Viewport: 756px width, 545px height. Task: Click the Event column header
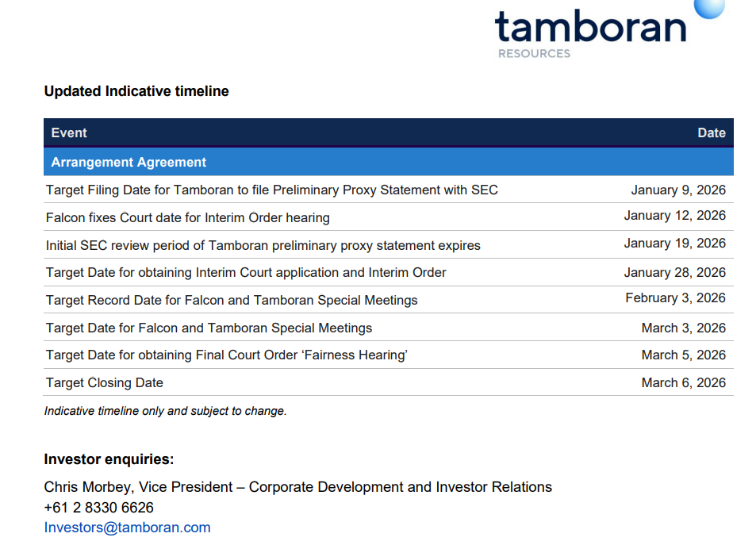[69, 133]
